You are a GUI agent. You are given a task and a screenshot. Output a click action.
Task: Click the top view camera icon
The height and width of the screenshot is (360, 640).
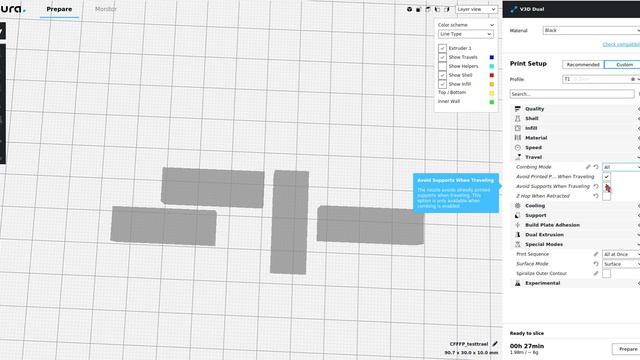(428, 9)
